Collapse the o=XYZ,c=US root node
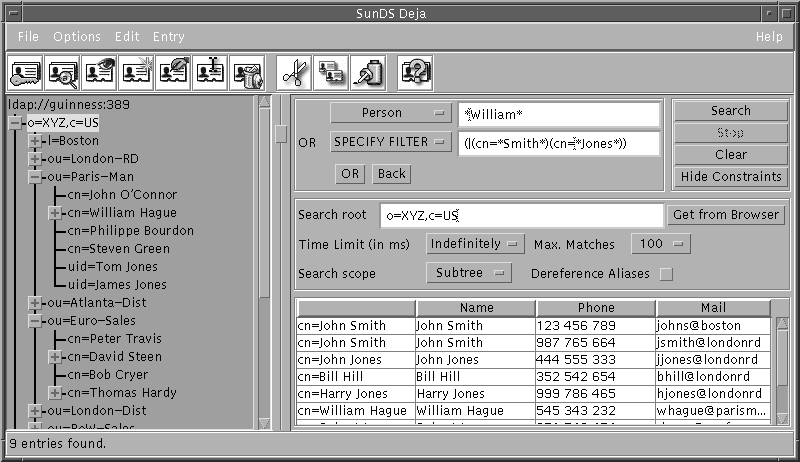 tap(15, 123)
